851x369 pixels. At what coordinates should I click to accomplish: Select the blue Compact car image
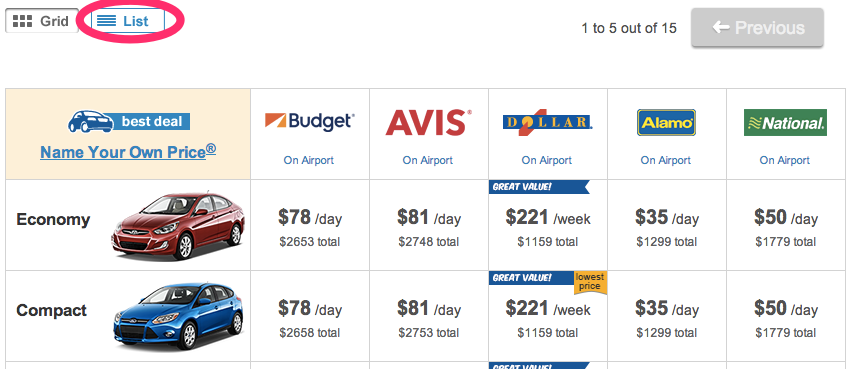(x=179, y=316)
